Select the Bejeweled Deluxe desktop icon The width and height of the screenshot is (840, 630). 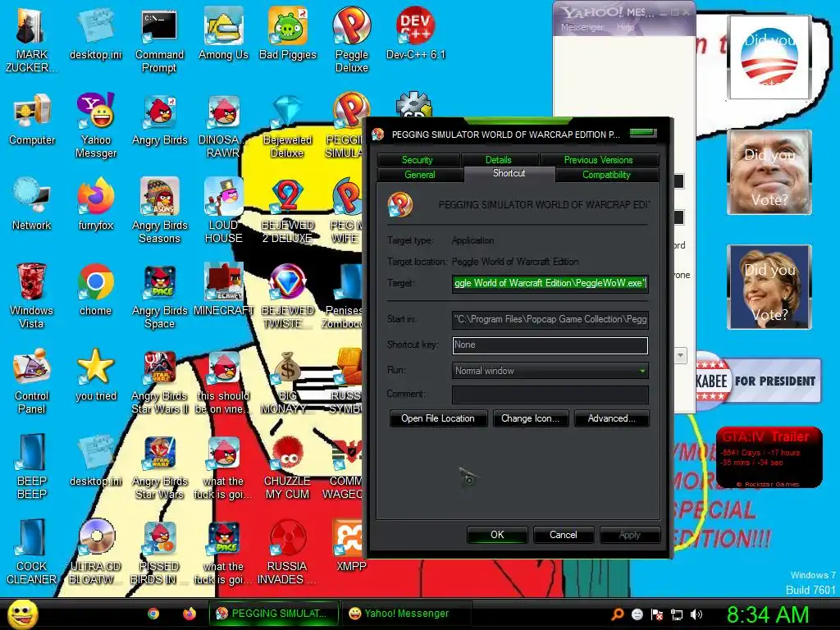[287, 126]
